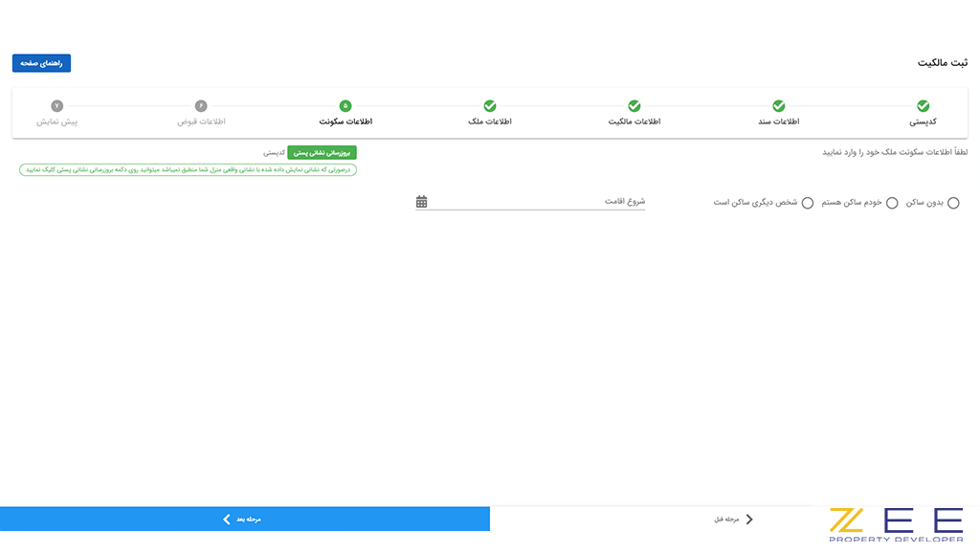Viewport: 980px width, 554px height.
Task: Click the شروع اقامت date input field
Action: coord(536,202)
